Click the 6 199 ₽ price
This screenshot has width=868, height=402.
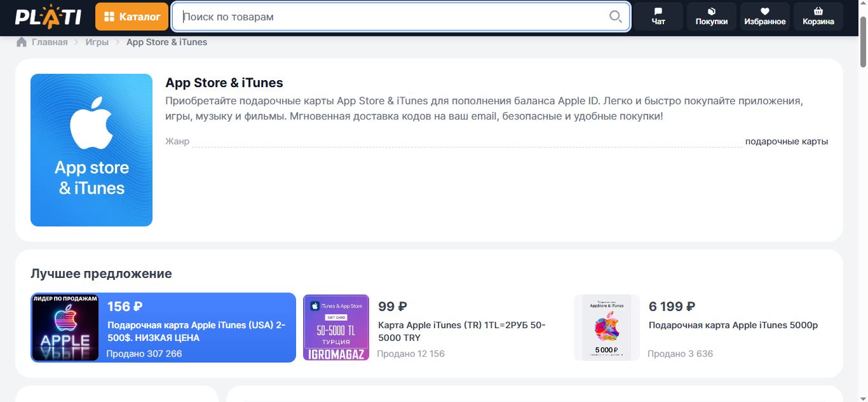click(x=672, y=307)
